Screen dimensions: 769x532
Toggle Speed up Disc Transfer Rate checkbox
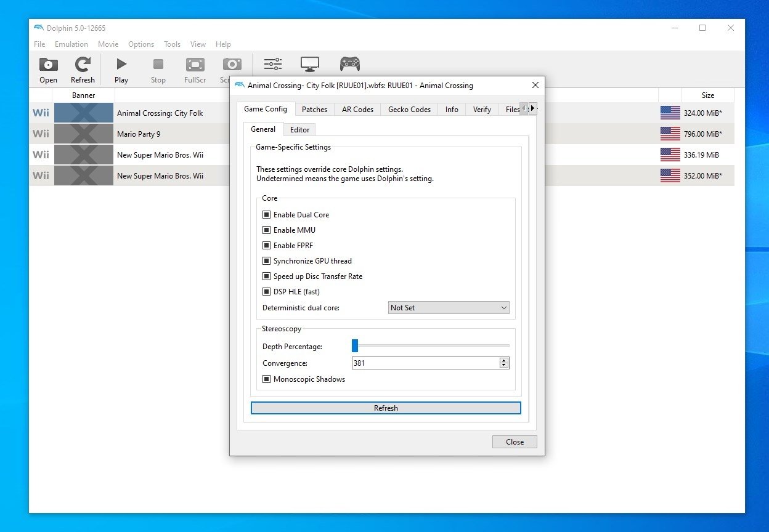pyautogui.click(x=267, y=276)
